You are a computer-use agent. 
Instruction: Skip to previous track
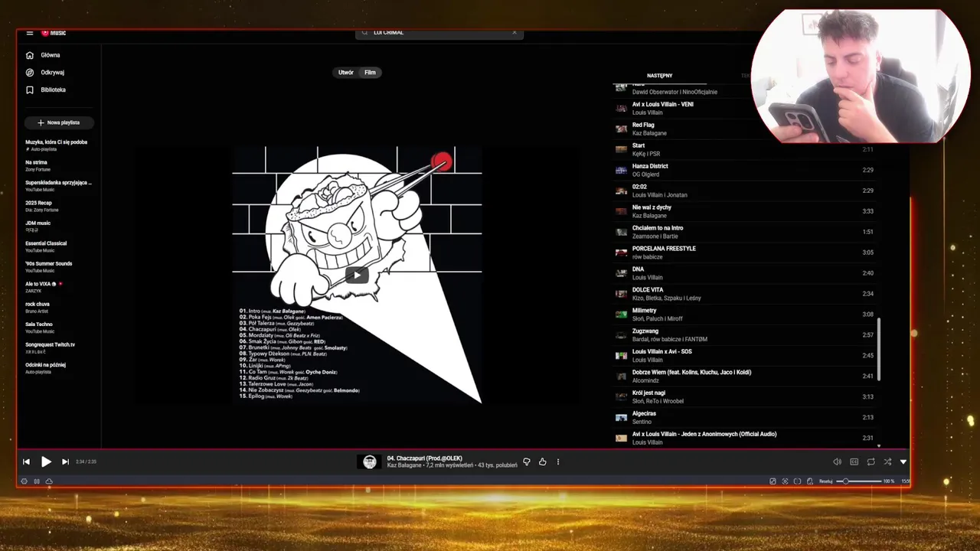point(26,461)
